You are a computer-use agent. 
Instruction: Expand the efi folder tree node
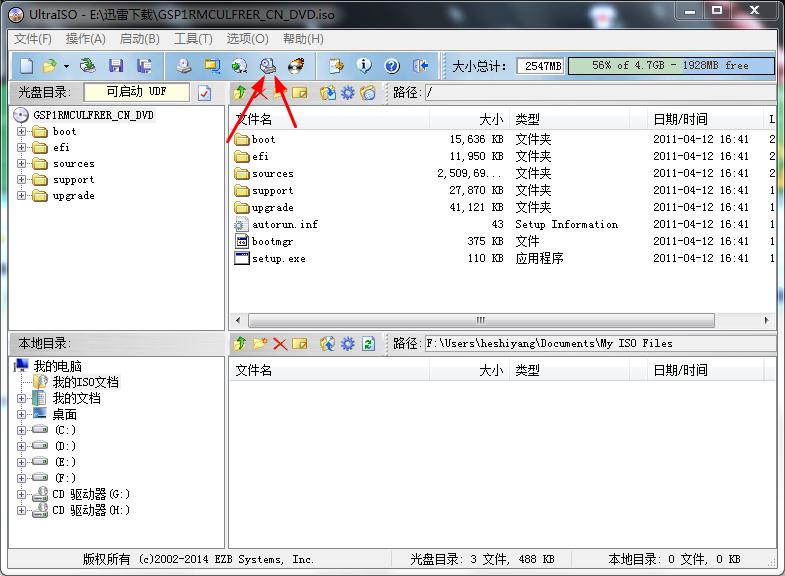coord(21,148)
